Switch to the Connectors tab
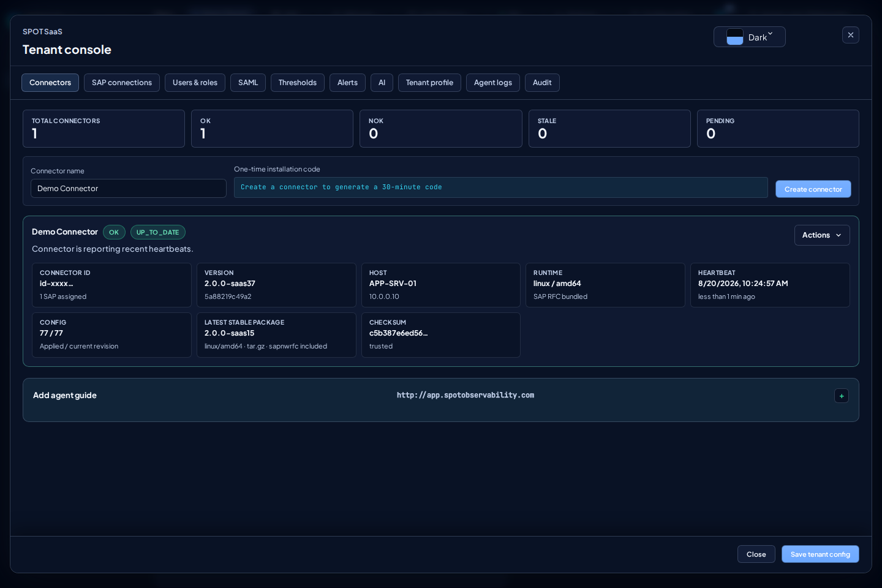Viewport: 882px width, 588px height. [x=50, y=83]
